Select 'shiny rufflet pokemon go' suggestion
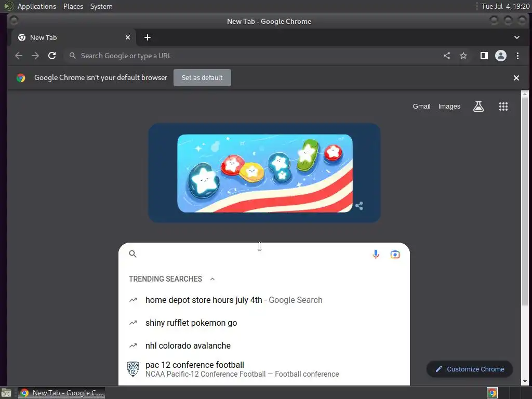Image resolution: width=532 pixels, height=399 pixels. pos(264,323)
